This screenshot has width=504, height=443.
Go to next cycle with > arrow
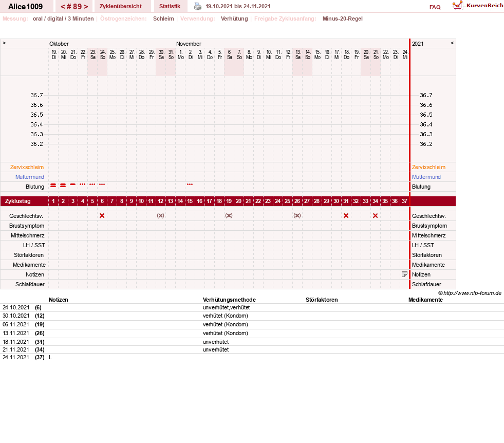point(86,7)
